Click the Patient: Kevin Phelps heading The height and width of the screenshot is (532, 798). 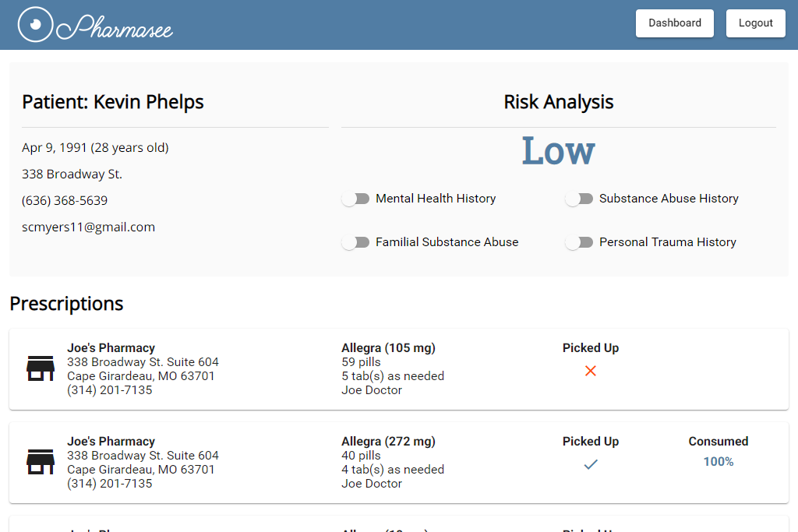coord(112,102)
